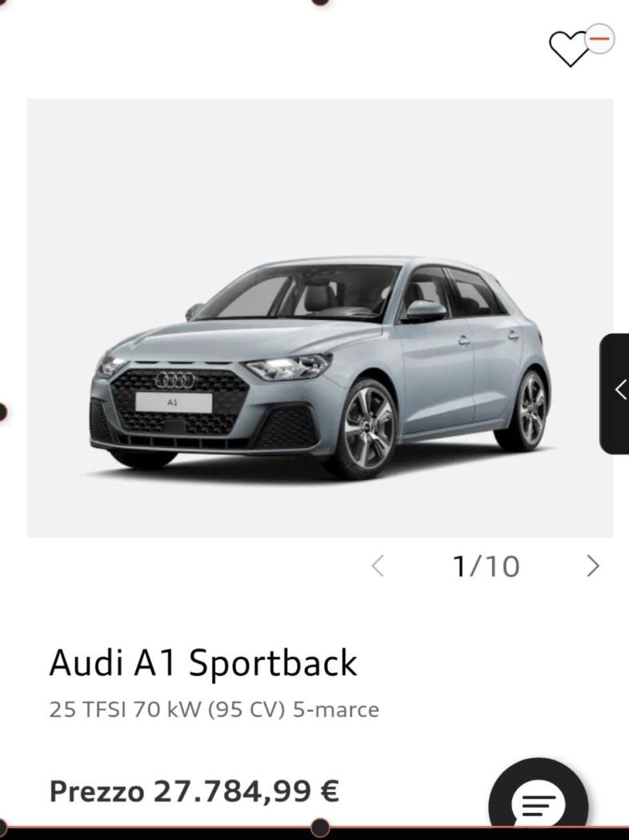Click the car's illuminated front headlight
This screenshot has height=840, width=629.
tap(290, 366)
